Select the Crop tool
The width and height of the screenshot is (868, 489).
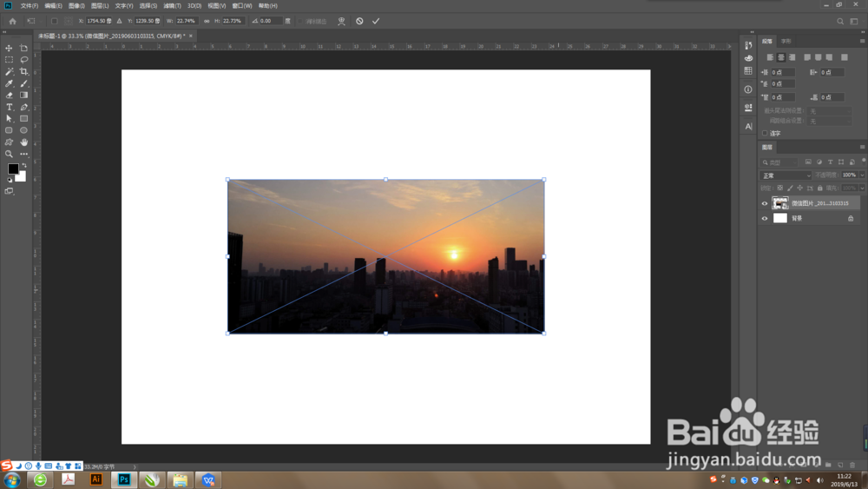pyautogui.click(x=23, y=71)
